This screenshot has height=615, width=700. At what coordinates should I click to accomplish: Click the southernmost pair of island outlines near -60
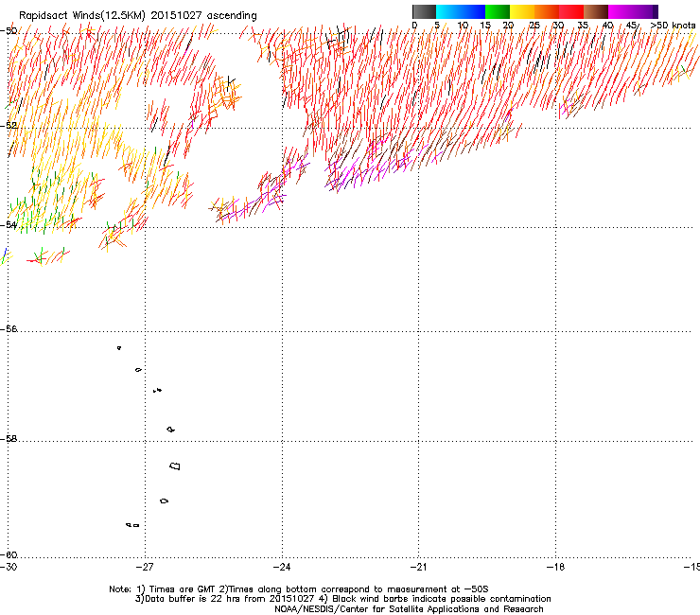point(132,525)
